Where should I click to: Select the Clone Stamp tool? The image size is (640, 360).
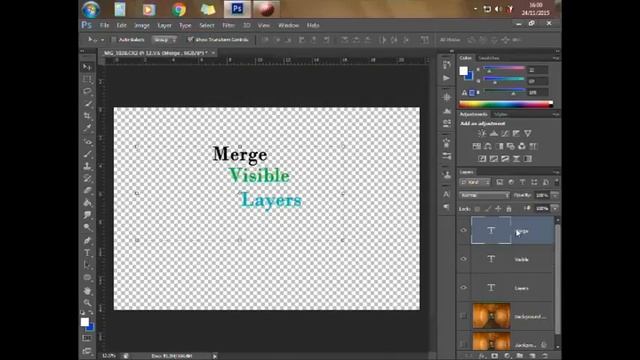tap(87, 166)
